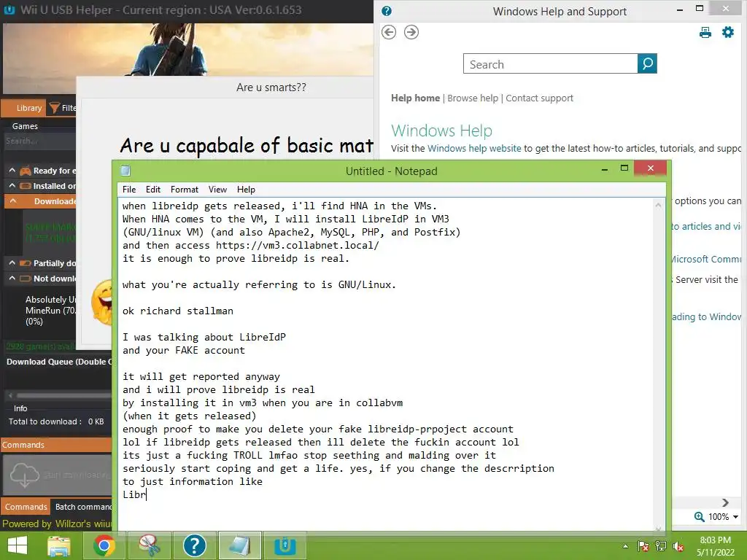Screen dimensions: 747x560
Task: Click Browse help link
Action: pos(473,98)
